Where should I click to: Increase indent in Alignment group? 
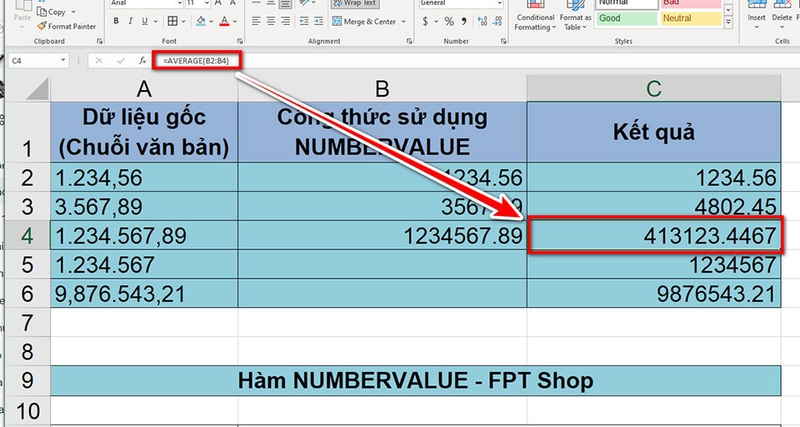pyautogui.click(x=318, y=21)
